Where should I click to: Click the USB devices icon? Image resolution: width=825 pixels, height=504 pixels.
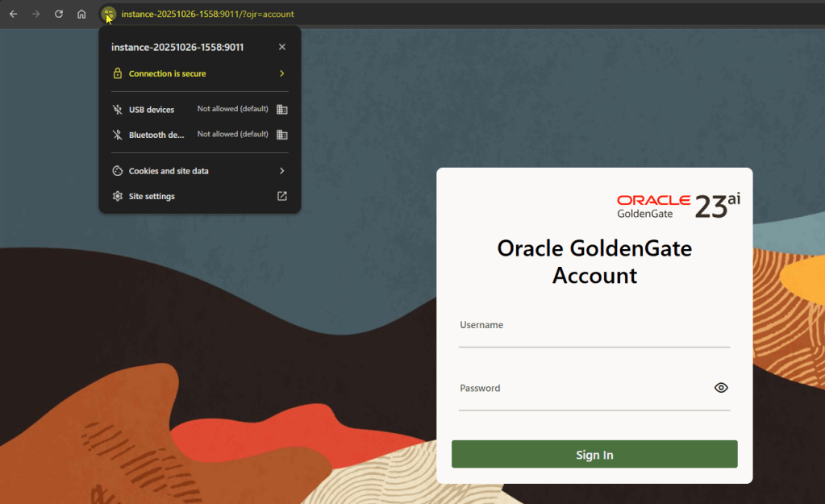(x=118, y=110)
